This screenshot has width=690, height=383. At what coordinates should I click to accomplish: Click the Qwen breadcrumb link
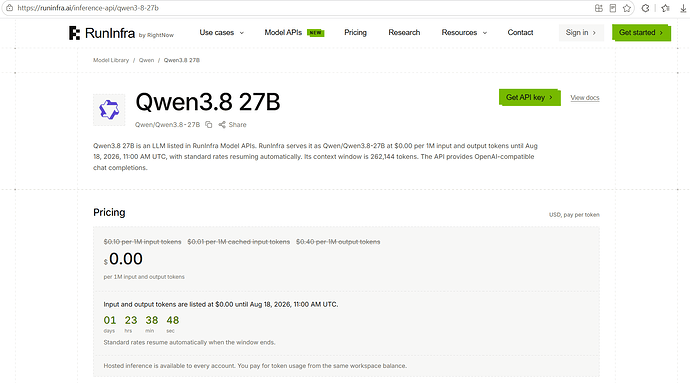tap(147, 60)
